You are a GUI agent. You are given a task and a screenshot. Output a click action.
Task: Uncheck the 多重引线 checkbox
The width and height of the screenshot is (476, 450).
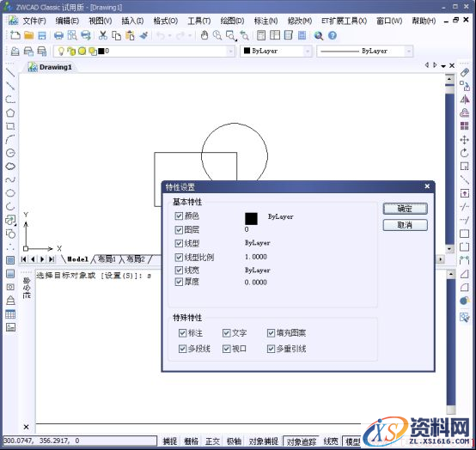pyautogui.click(x=271, y=349)
